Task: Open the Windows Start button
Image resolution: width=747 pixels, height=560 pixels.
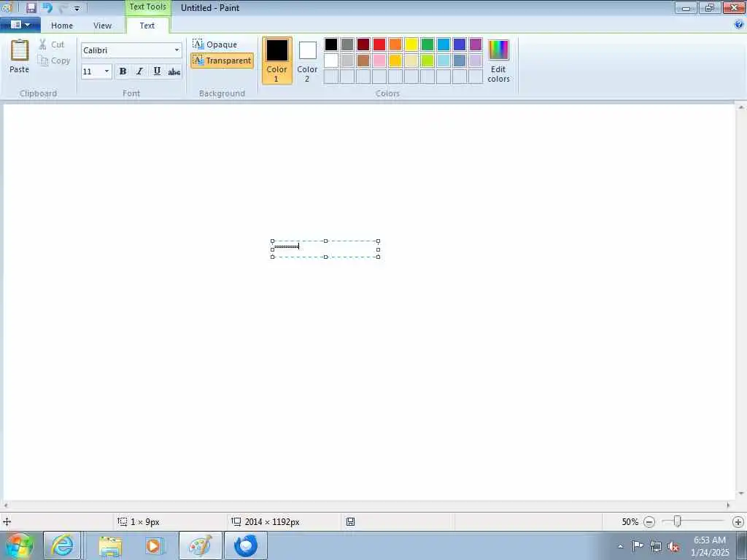Action: [20, 545]
